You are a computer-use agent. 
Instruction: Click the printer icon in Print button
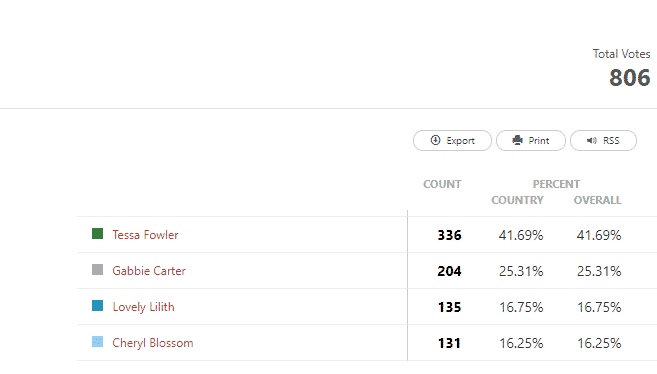[x=517, y=140]
